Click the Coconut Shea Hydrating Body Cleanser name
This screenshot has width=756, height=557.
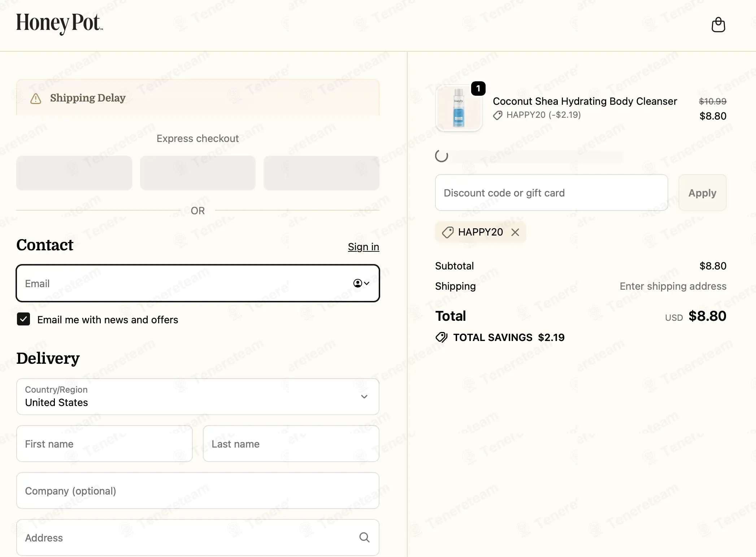[585, 101]
